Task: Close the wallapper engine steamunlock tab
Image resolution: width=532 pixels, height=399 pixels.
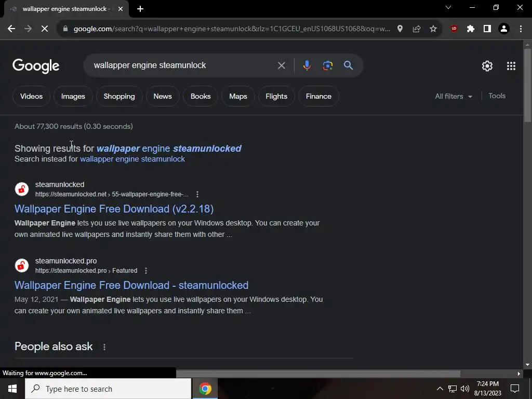Action: pos(121,9)
